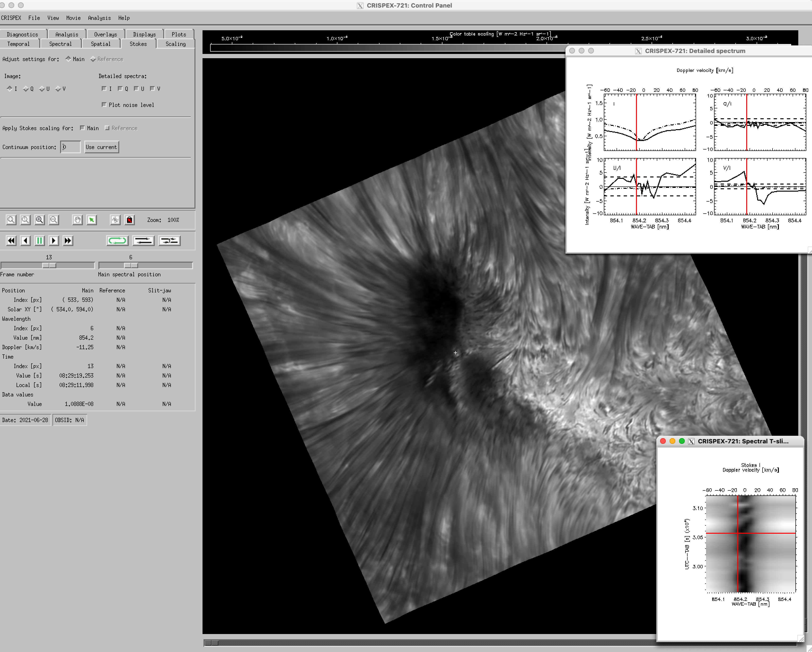
Task: Click the Frame number slider
Action: (48, 265)
